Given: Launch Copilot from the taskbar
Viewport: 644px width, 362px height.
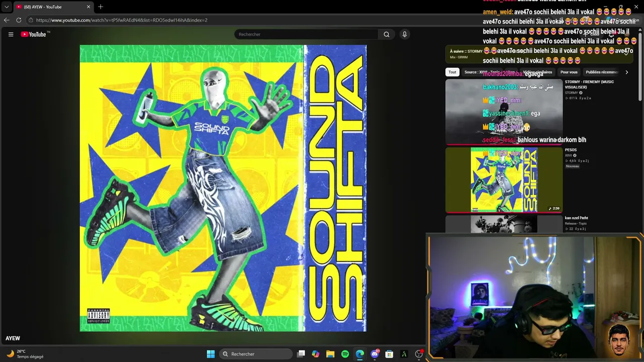Looking at the screenshot, I should [315, 354].
